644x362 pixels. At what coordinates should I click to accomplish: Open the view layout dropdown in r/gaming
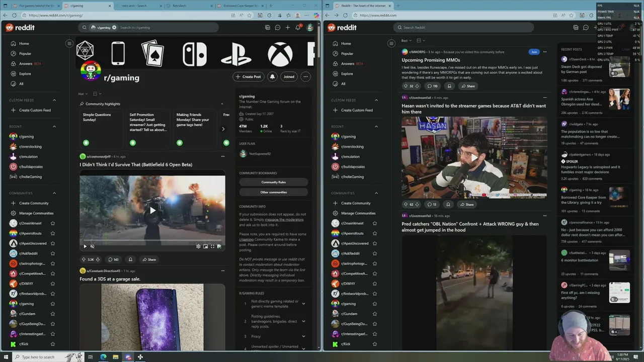97,94
